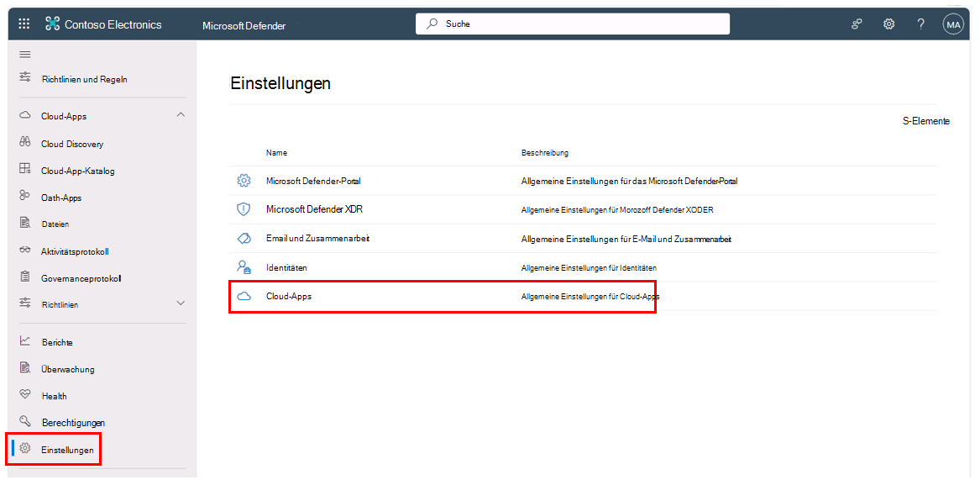Click into the Suche search field
This screenshot has height=480, width=980.
point(573,24)
